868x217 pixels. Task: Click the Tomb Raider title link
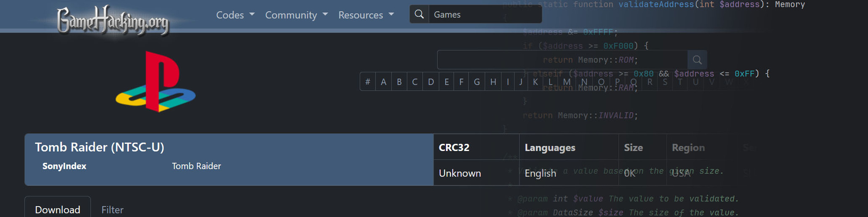pos(196,166)
